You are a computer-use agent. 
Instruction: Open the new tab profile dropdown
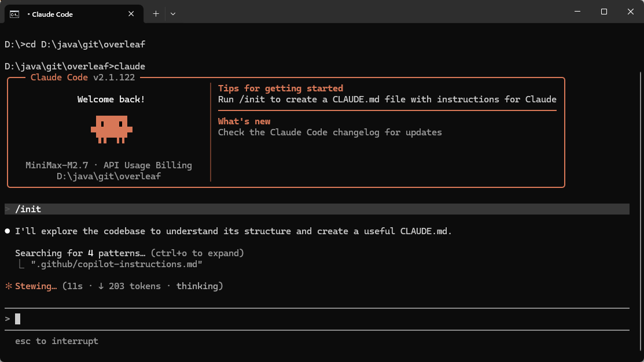[173, 14]
